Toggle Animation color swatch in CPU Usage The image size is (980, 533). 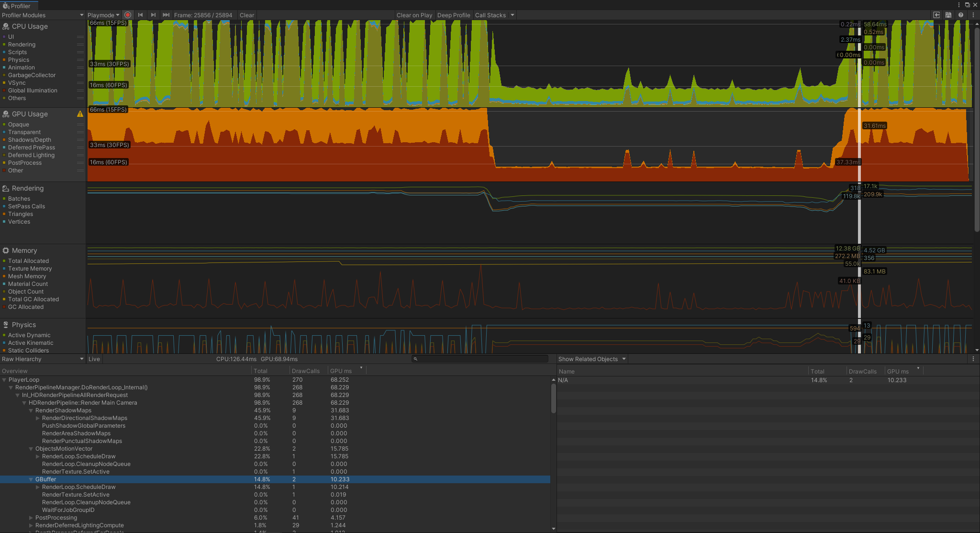coord(4,68)
